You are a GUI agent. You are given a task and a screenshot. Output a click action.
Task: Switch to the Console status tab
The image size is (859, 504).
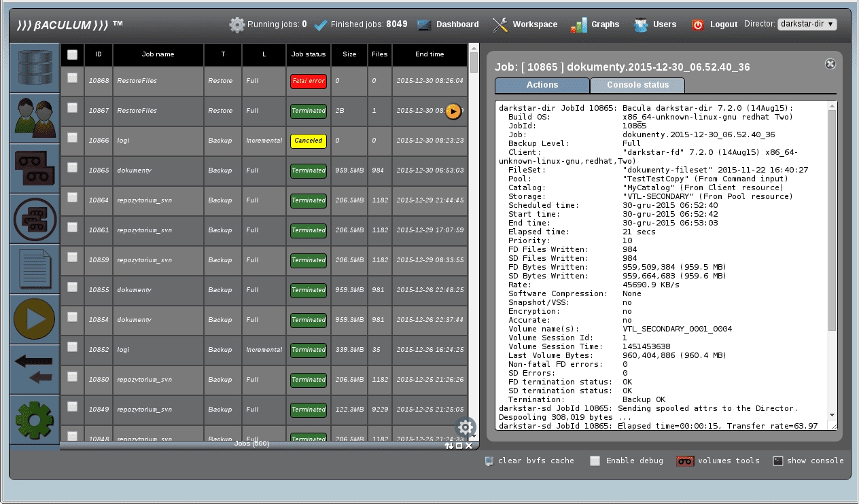click(637, 85)
